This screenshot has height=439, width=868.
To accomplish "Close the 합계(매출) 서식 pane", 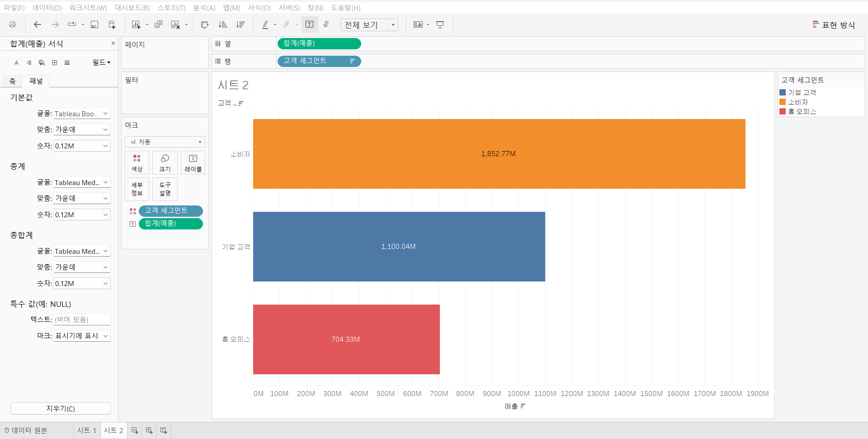I will 113,43.
